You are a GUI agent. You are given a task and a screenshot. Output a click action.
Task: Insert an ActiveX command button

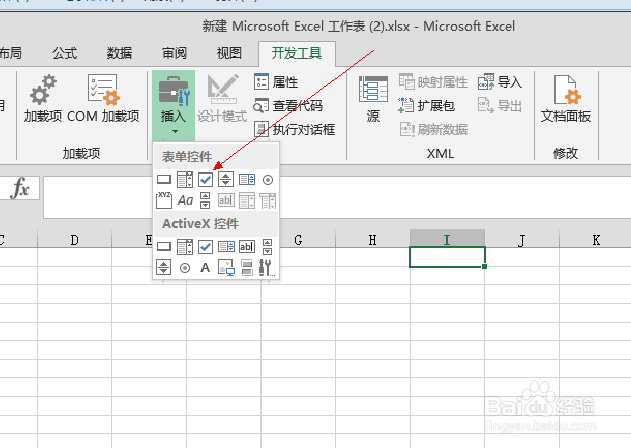click(164, 246)
